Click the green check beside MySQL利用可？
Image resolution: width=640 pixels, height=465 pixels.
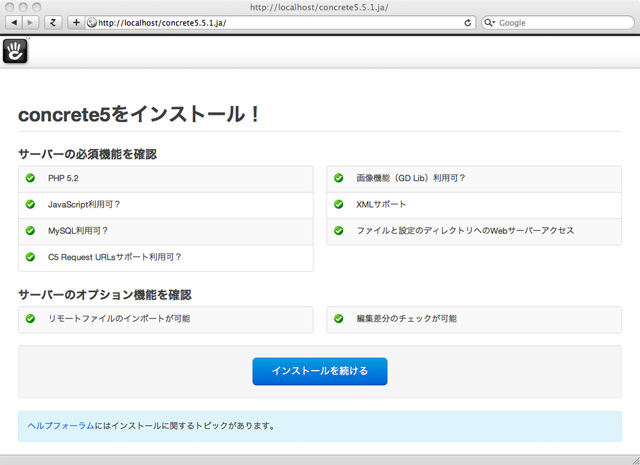[30, 231]
